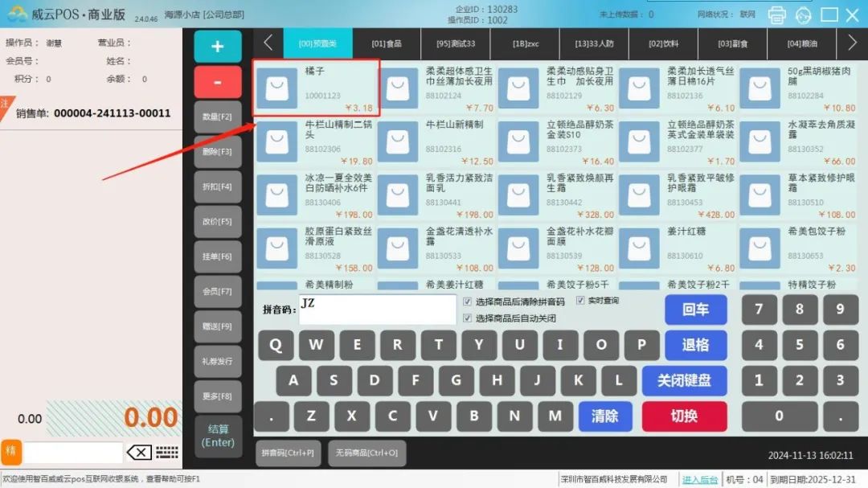The width and height of the screenshot is (868, 488).
Task: Switch to the [02]饮料 category tab
Action: [663, 43]
